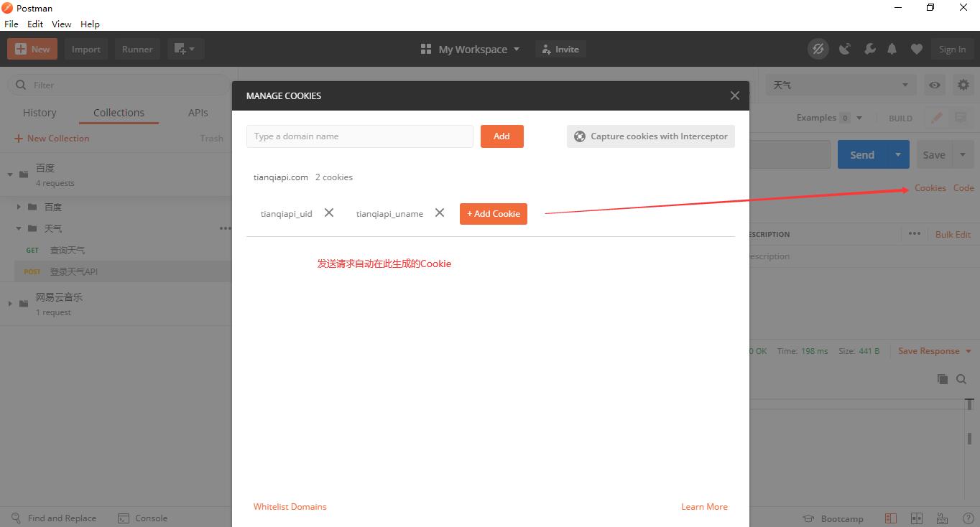Open Bootcamp in the status bar
Screen dimensions: 980x527
[x=833, y=518]
